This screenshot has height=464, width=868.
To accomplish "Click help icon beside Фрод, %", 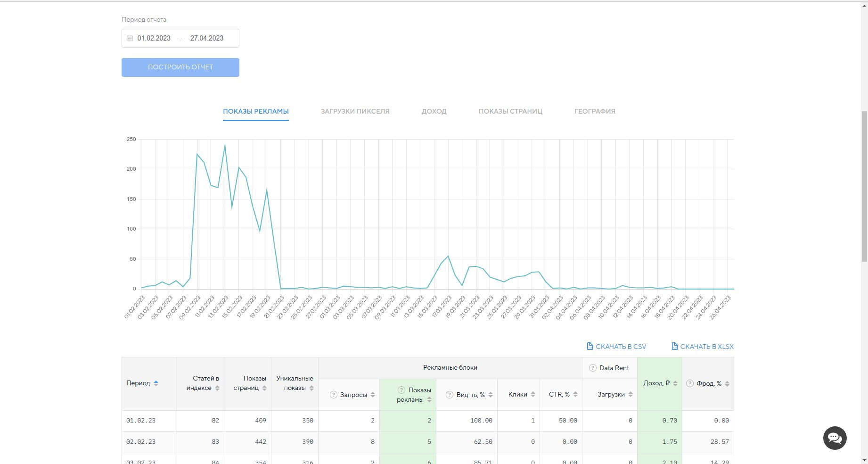I will pyautogui.click(x=690, y=383).
